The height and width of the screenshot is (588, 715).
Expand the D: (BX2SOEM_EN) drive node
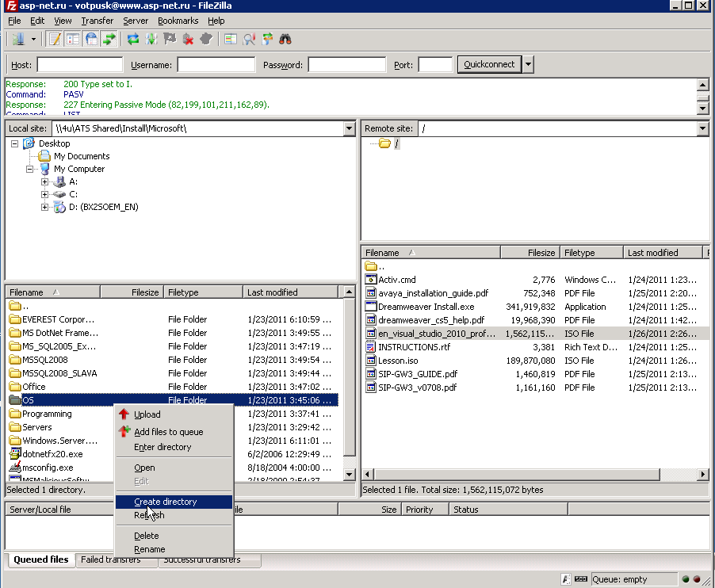pos(44,207)
